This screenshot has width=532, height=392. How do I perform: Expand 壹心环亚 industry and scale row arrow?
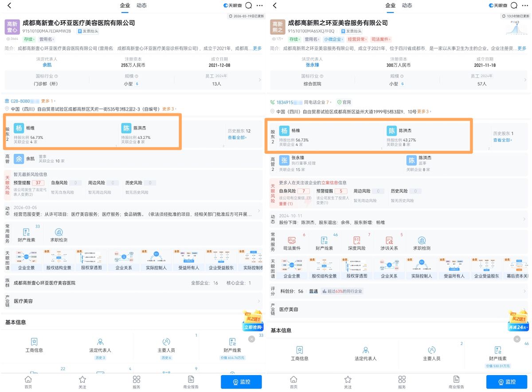click(x=259, y=80)
